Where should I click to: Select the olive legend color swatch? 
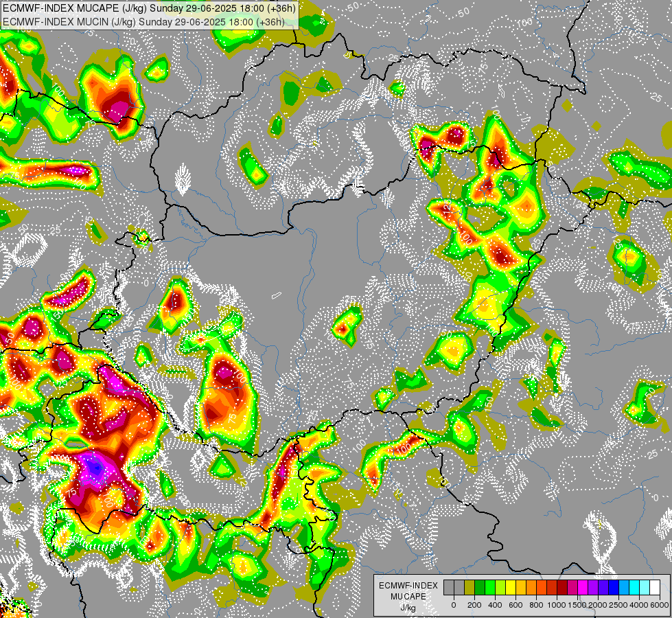click(x=470, y=587)
